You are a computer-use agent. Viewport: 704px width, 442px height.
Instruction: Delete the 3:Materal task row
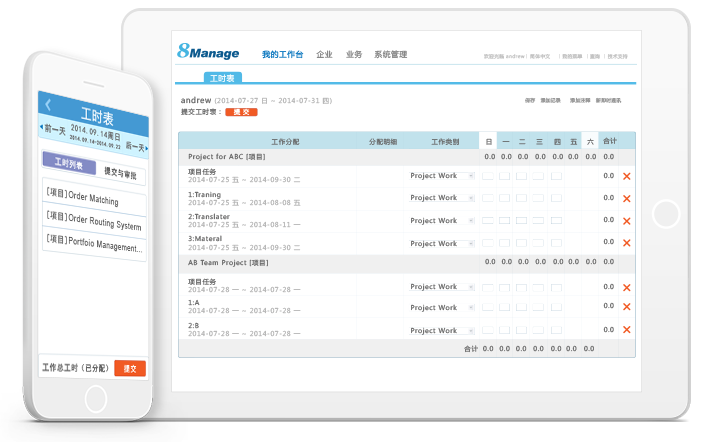(x=627, y=243)
